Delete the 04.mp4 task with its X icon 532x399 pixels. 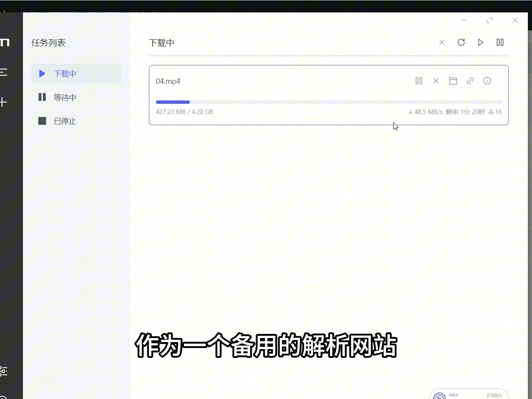point(436,81)
